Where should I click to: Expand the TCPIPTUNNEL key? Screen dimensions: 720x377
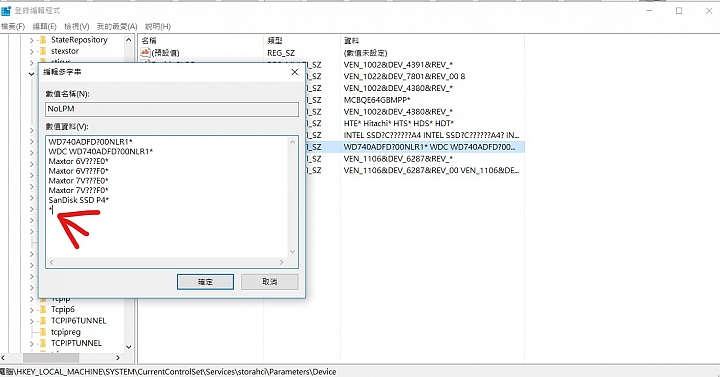31,343
